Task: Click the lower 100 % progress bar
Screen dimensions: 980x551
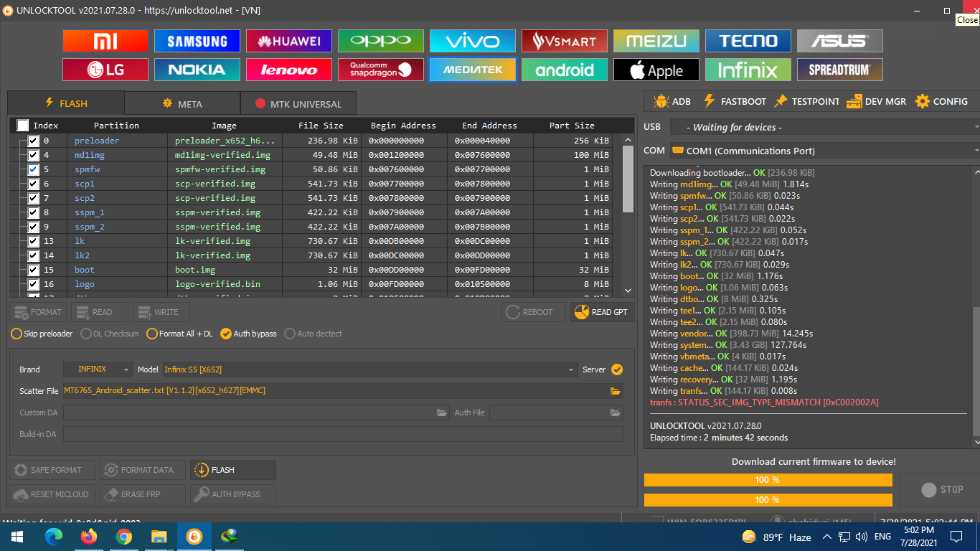Action: point(768,500)
